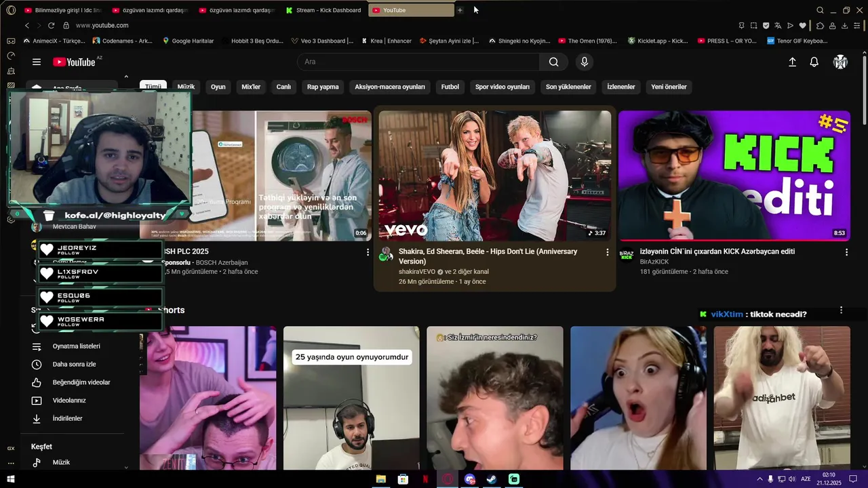Open more options for KICK Azərbaycan editi video
868x488 pixels.
[x=846, y=252]
